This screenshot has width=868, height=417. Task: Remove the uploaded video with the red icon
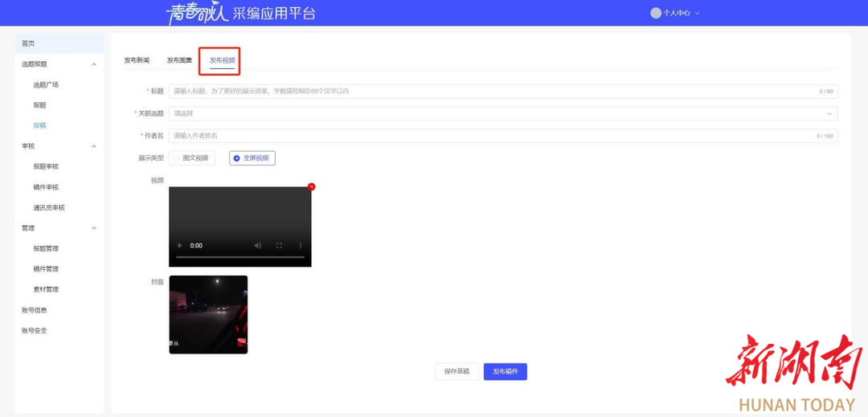click(311, 187)
